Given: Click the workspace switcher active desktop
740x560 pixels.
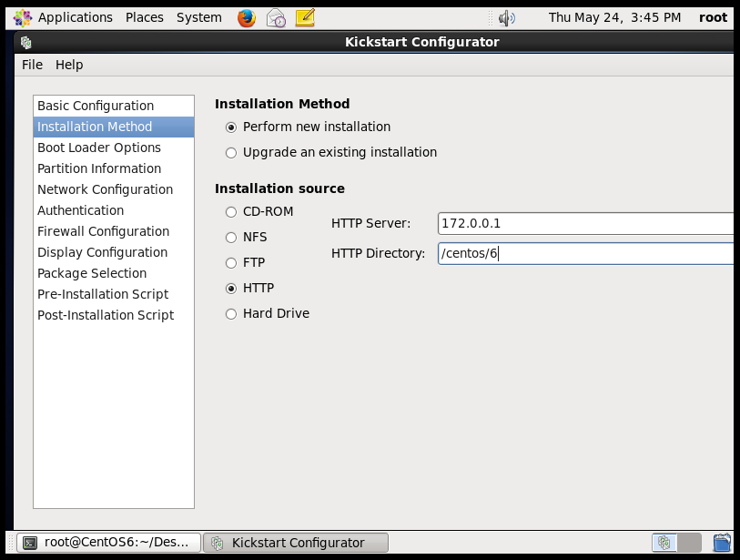Looking at the screenshot, I should coord(664,543).
